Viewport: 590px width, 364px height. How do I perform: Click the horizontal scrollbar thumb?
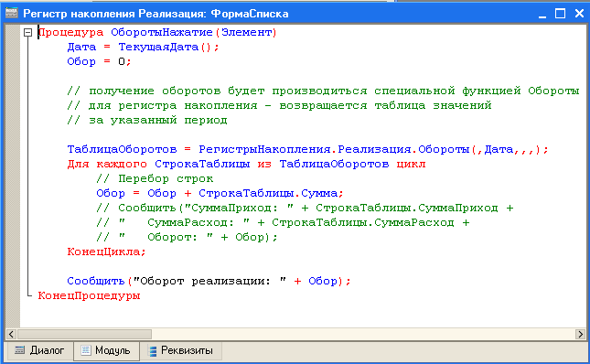(84, 334)
